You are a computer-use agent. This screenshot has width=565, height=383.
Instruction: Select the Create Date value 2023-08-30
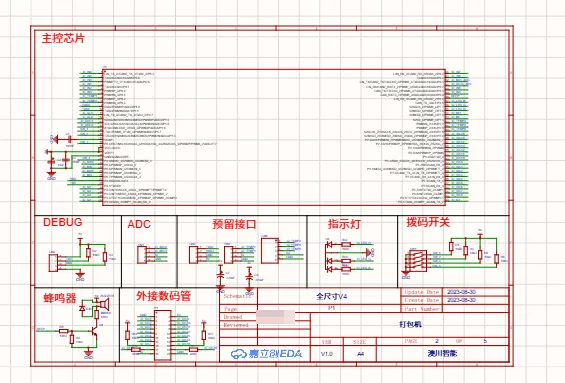[461, 300]
